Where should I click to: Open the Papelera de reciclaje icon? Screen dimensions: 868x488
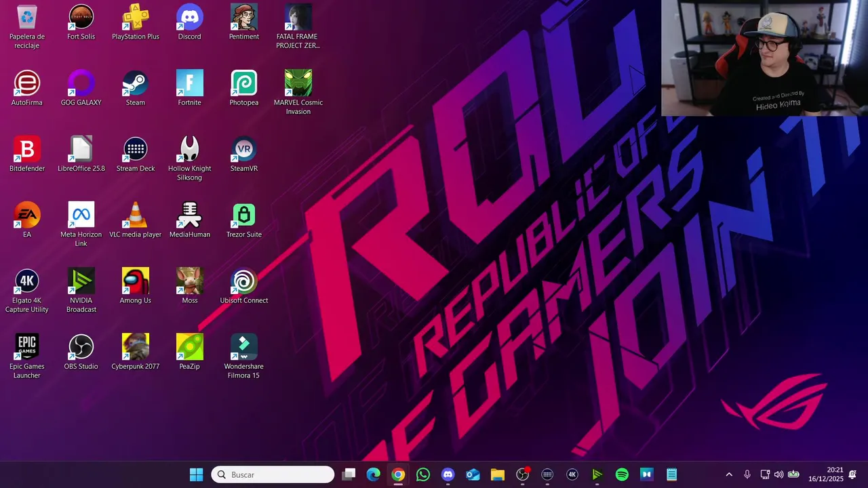[x=27, y=27]
